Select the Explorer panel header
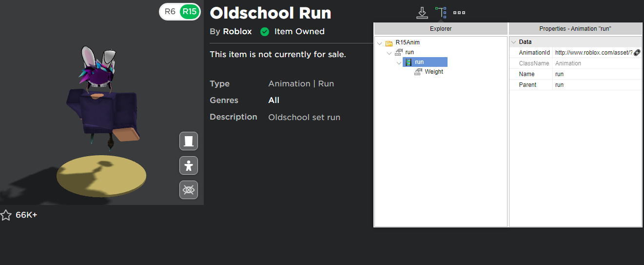 [441, 29]
